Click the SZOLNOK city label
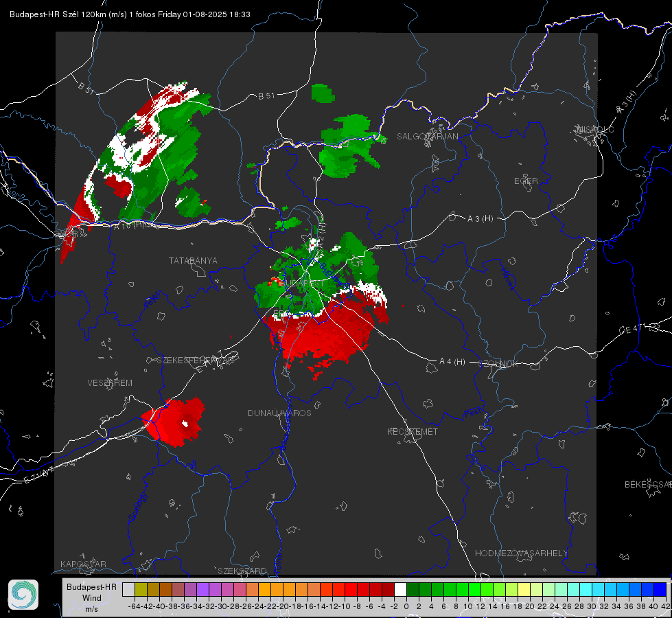This screenshot has height=618, width=672. tap(498, 364)
